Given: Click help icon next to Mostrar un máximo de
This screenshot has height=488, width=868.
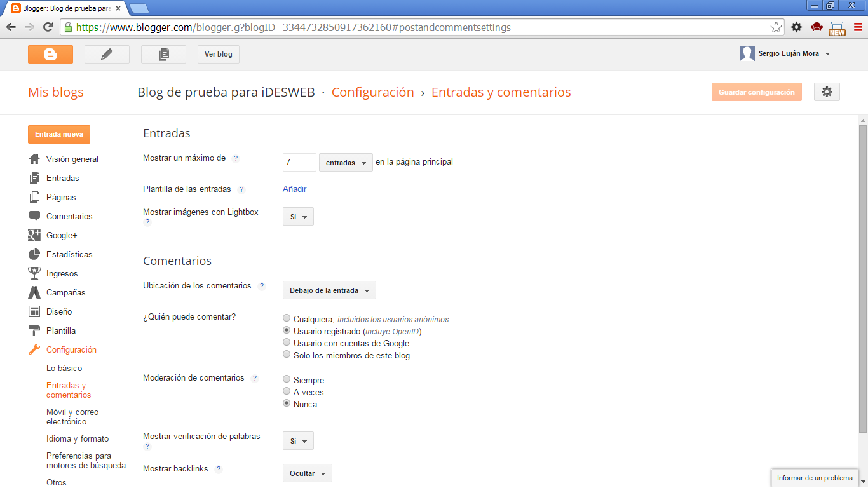Looking at the screenshot, I should click(x=236, y=158).
